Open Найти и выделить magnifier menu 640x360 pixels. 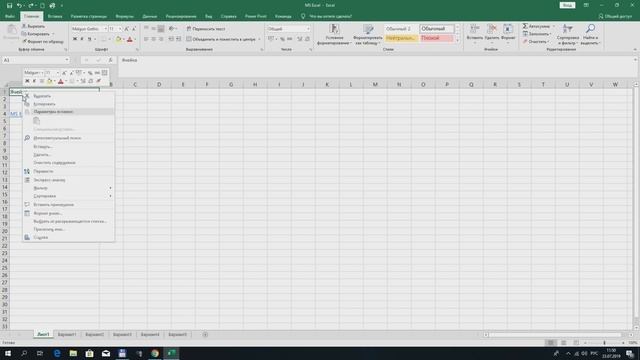590,34
